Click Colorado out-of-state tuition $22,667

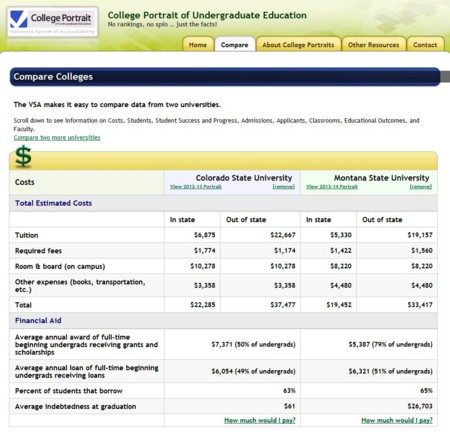tap(283, 235)
